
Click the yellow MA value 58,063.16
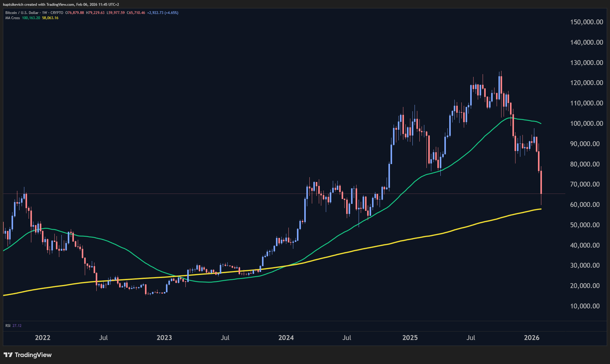[50, 18]
